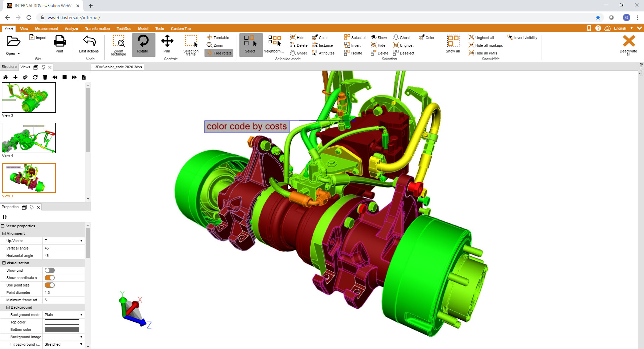The width and height of the screenshot is (644, 349).
Task: Open the English language dropdown
Action: (623, 28)
